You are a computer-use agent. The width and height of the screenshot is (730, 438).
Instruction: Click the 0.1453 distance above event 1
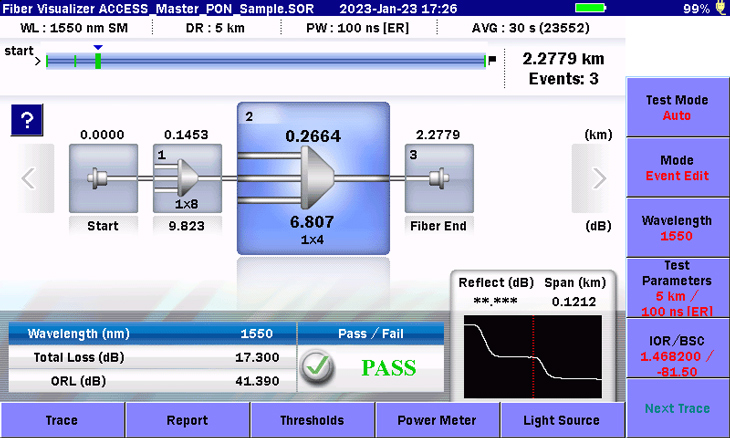tap(186, 135)
